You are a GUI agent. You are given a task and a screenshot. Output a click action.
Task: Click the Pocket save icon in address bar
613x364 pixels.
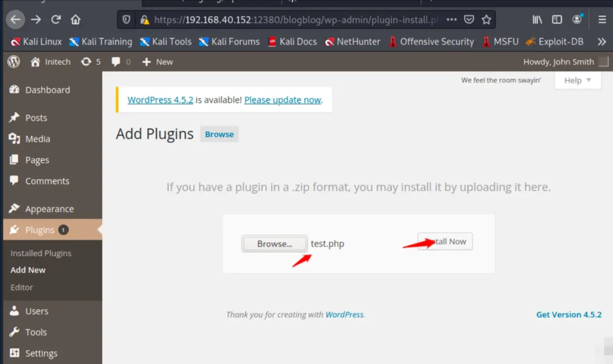tap(469, 20)
